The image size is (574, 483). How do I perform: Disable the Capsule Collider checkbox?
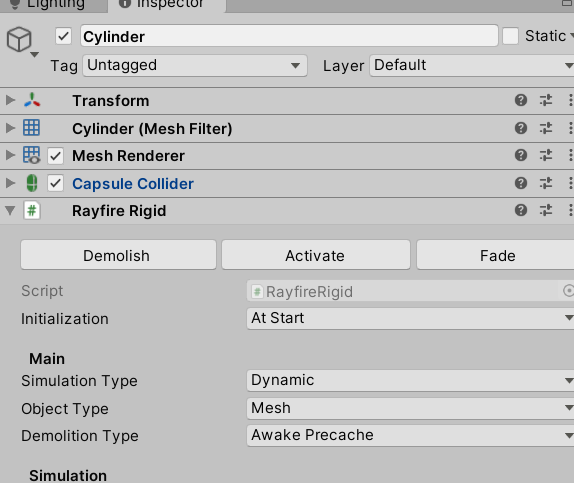point(55,183)
